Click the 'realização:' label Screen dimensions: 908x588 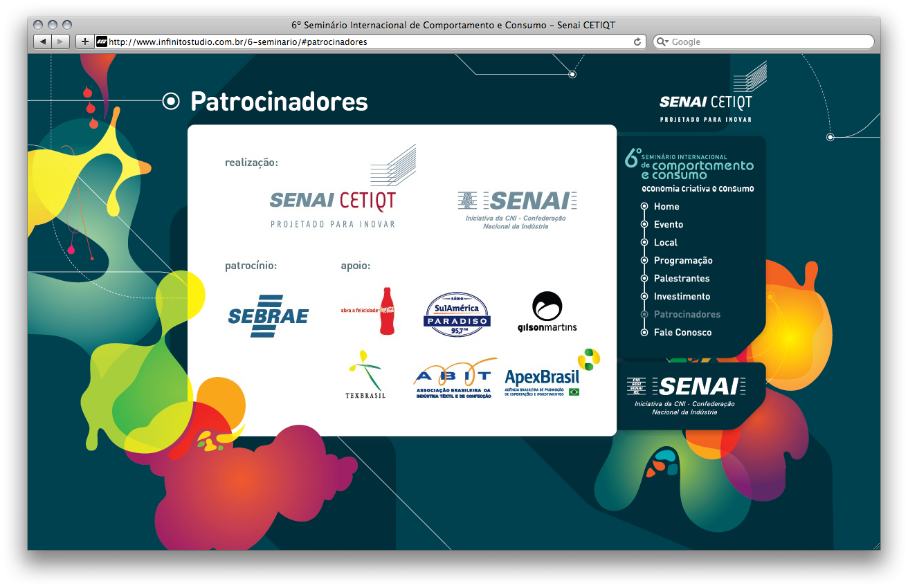pyautogui.click(x=251, y=163)
